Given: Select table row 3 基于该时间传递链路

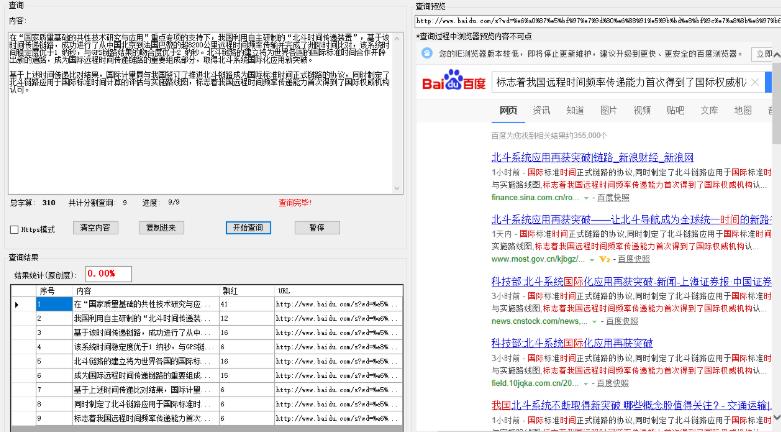Looking at the screenshot, I should click(207, 332).
